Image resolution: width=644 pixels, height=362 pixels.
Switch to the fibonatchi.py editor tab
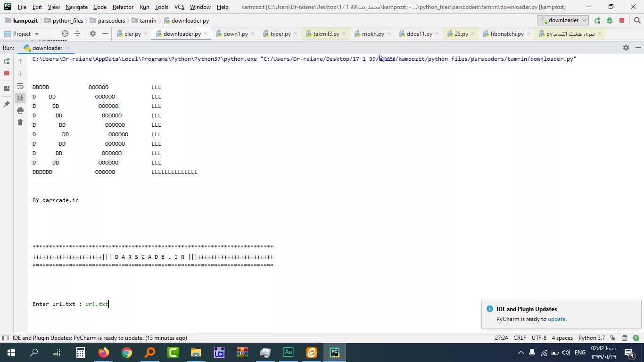[x=507, y=34]
